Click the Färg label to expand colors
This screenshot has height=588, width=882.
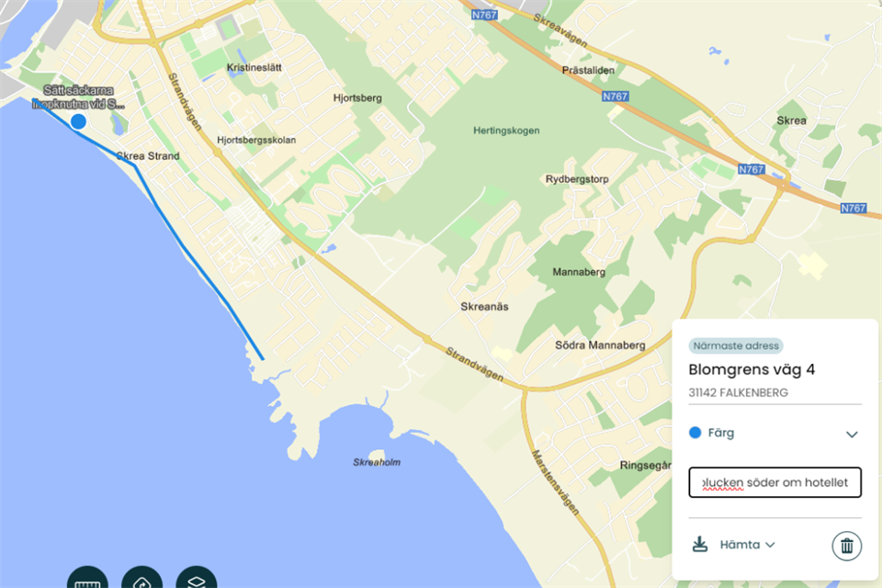[721, 433]
